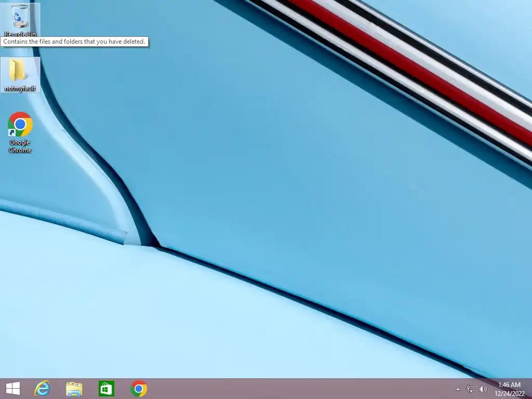Viewport: 532px width, 399px height.
Task: Open the network status tray icon
Action: [471, 389]
